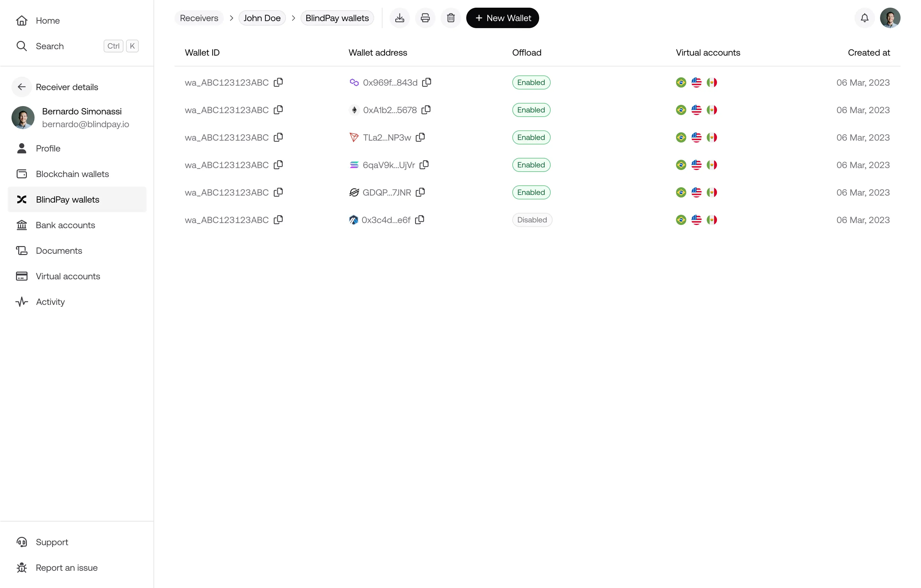Create a New Wallet

tap(502, 18)
